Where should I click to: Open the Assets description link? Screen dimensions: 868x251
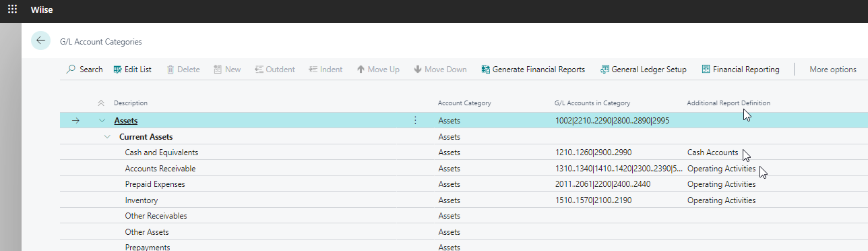point(126,121)
